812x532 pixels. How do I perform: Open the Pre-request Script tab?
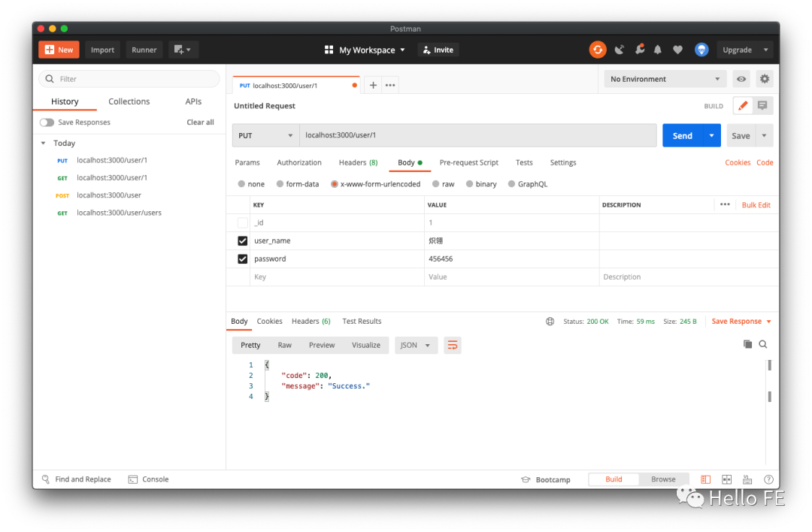(468, 162)
